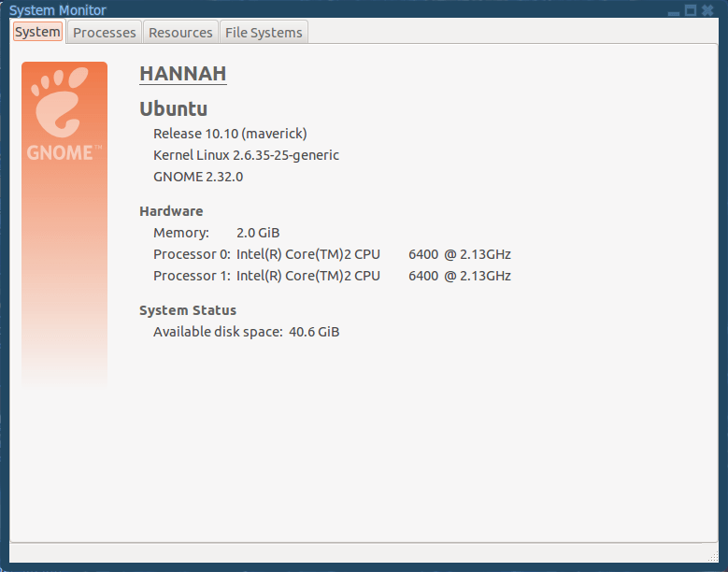The width and height of the screenshot is (728, 572).
Task: Select Release 10.10 (maverick) text
Action: tap(230, 134)
